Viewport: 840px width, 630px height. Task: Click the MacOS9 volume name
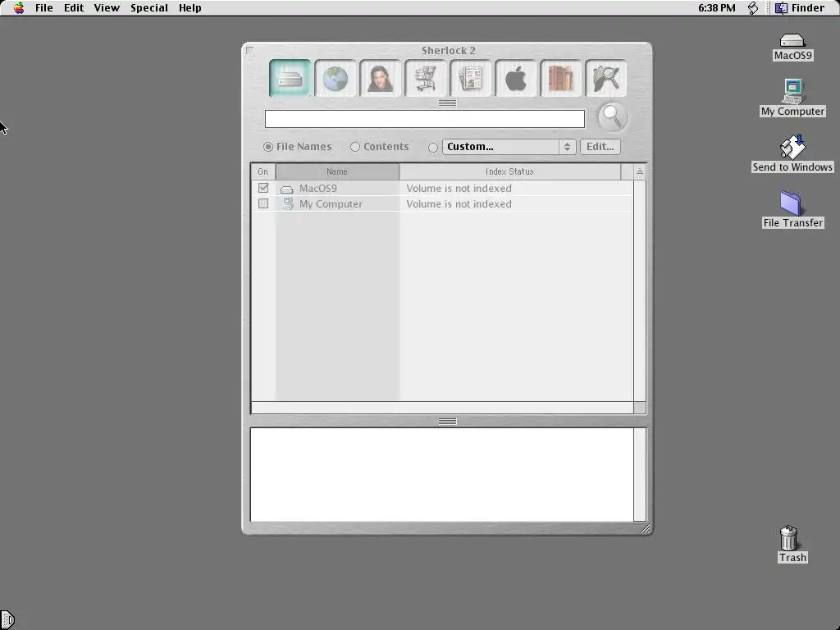pos(317,189)
